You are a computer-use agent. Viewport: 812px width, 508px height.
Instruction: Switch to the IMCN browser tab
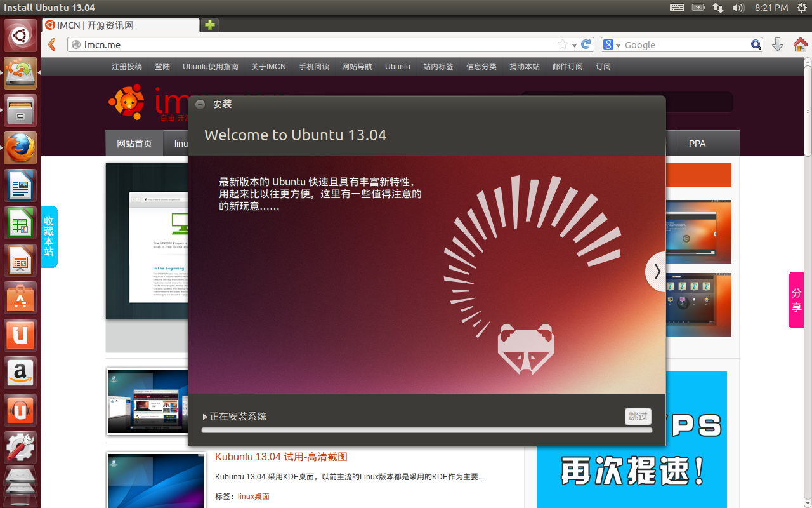pyautogui.click(x=121, y=25)
